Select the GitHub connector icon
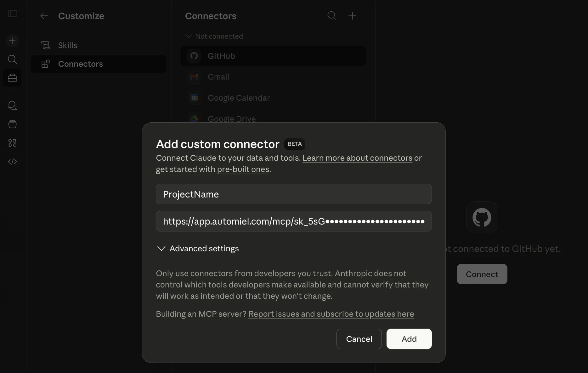This screenshot has height=373, width=588. (x=194, y=56)
